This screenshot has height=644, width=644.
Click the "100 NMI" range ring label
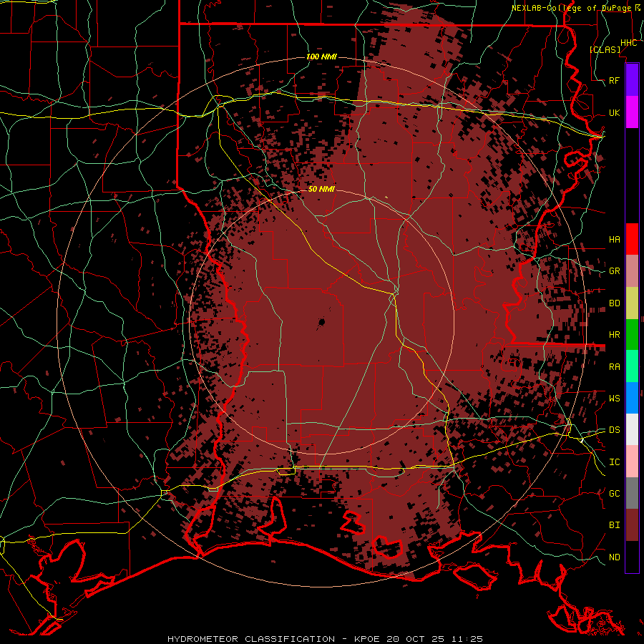(321, 57)
